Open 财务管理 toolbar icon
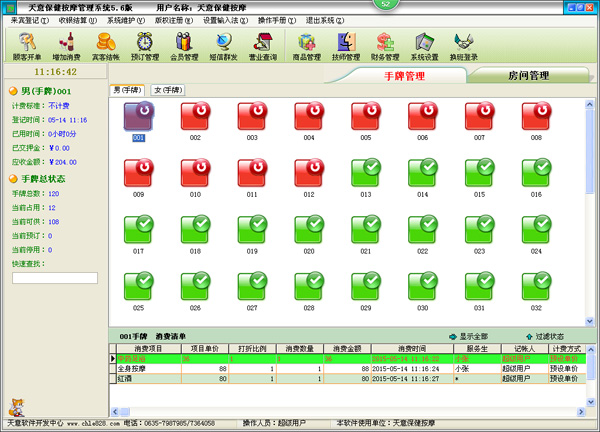The image size is (600, 432). click(385, 46)
